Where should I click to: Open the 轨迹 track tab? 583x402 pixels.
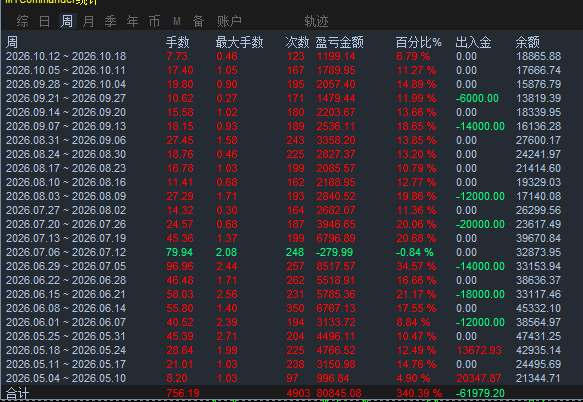click(x=316, y=21)
